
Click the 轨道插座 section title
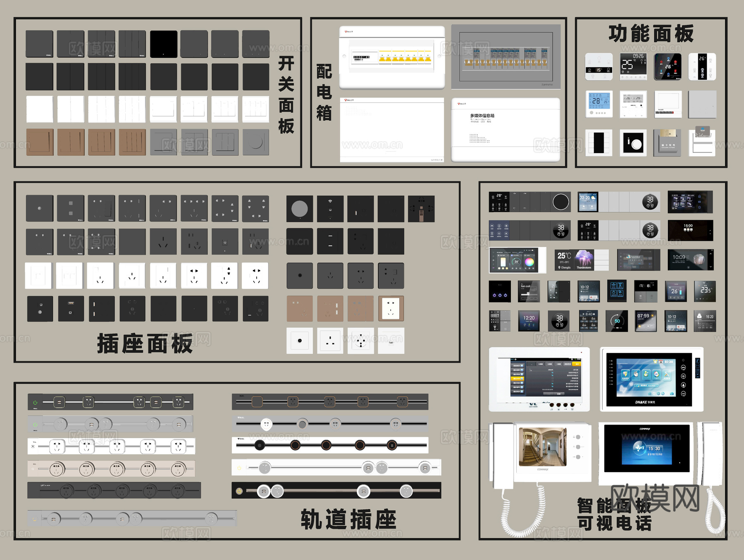348,519
